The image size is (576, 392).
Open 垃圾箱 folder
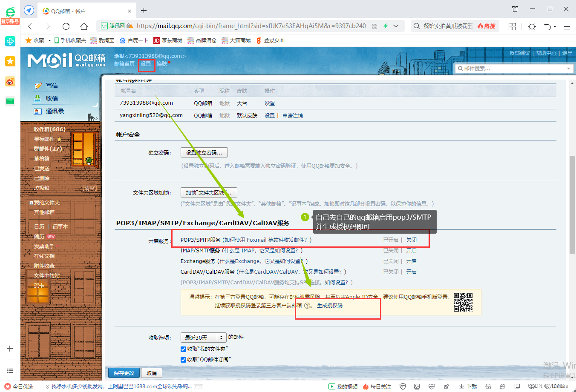pyautogui.click(x=42, y=188)
